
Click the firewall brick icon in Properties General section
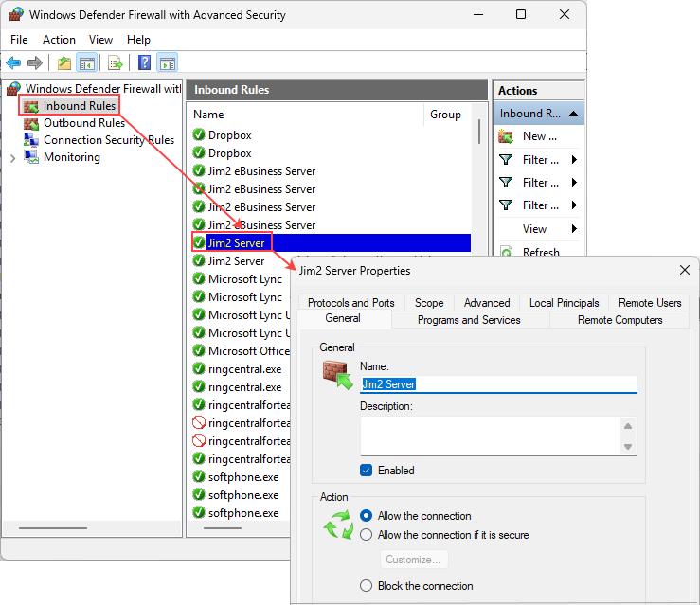click(337, 375)
